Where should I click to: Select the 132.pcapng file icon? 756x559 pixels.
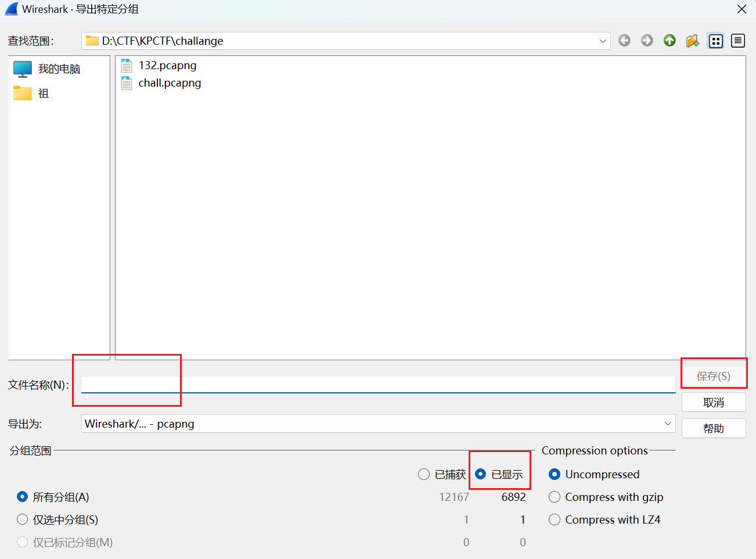click(127, 66)
